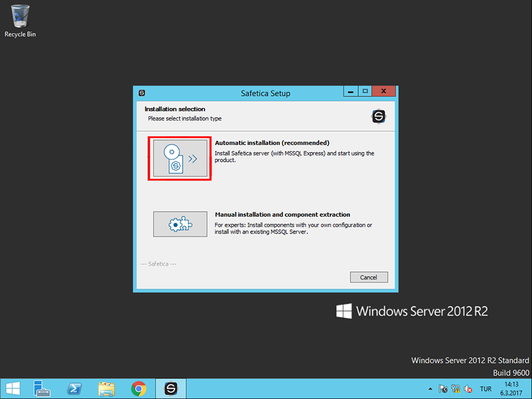
Task: Open Google Chrome from the taskbar
Action: pyautogui.click(x=138, y=389)
